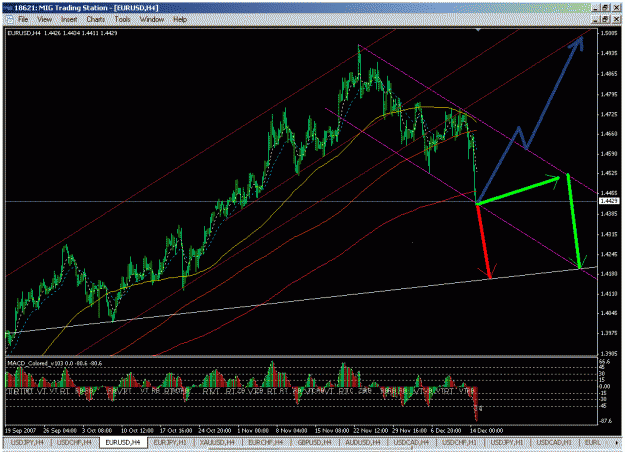Switch to the USDCHF,H1 chart tab
Viewport: 625px width, 452px height.
point(459,442)
